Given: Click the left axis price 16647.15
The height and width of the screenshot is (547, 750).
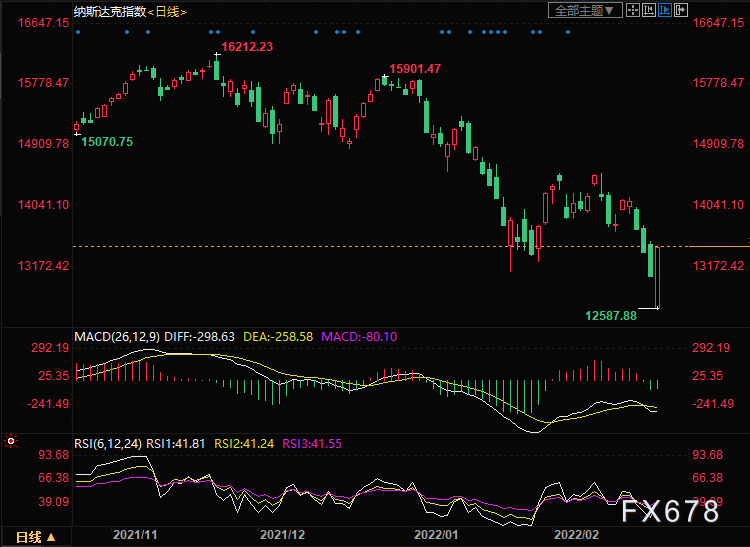Looking at the screenshot, I should [44, 22].
